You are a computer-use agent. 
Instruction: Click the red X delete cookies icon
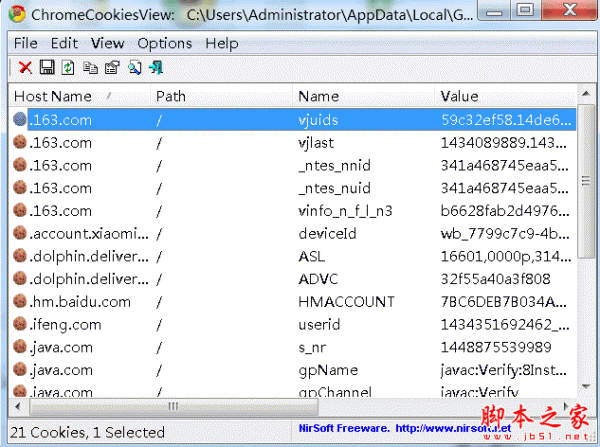[25, 68]
